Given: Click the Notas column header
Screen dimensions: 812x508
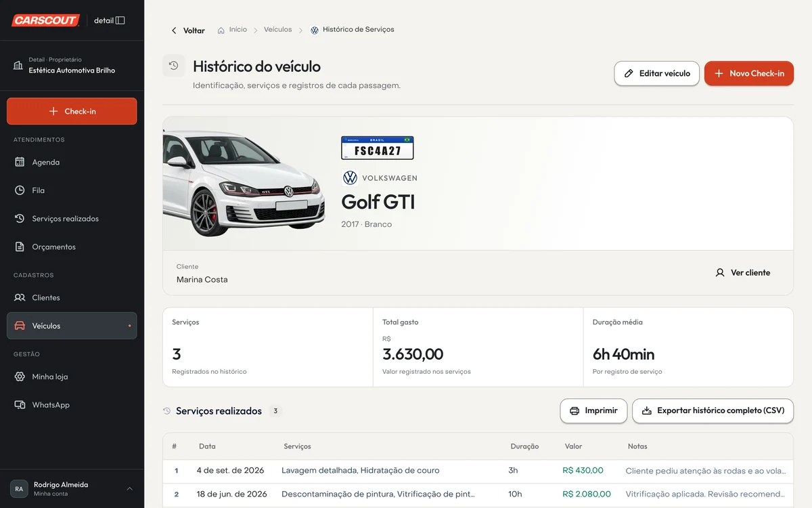Looking at the screenshot, I should coord(637,446).
